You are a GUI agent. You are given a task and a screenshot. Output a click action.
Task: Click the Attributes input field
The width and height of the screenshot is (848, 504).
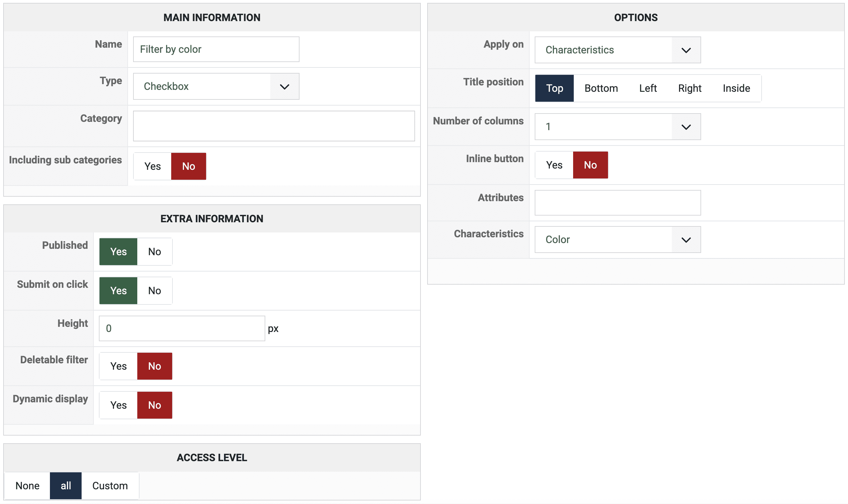[618, 203]
